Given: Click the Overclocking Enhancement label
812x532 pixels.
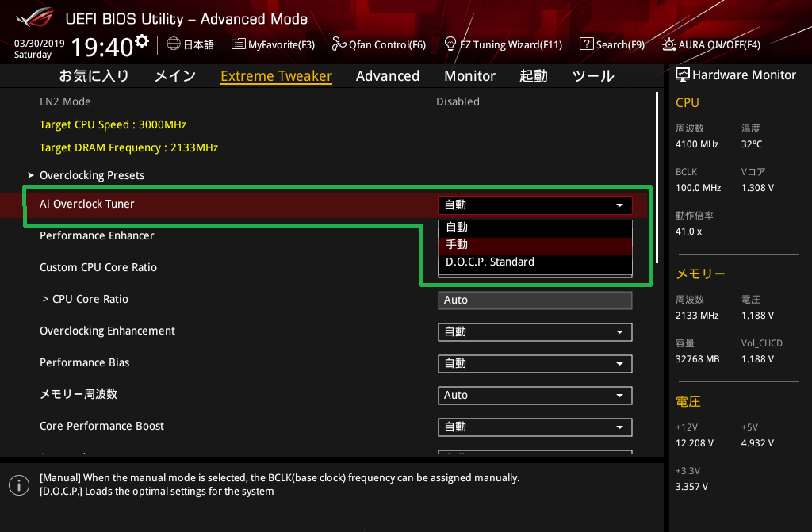Looking at the screenshot, I should (107, 331).
